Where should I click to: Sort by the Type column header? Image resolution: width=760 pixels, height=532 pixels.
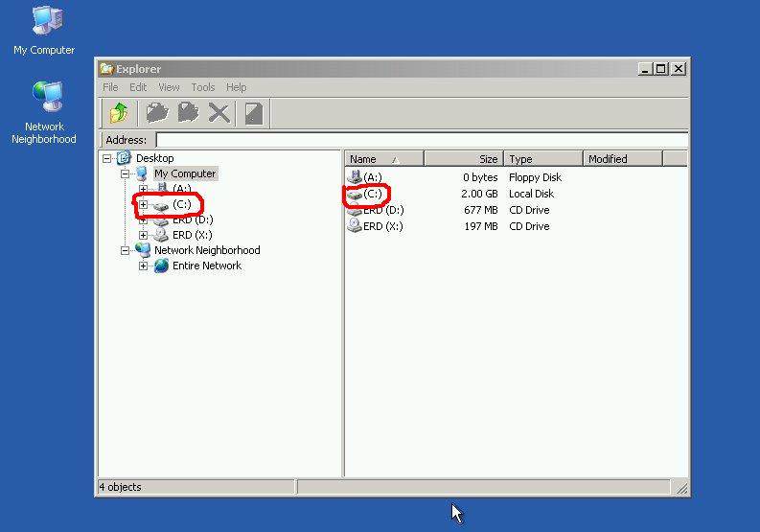click(x=543, y=158)
